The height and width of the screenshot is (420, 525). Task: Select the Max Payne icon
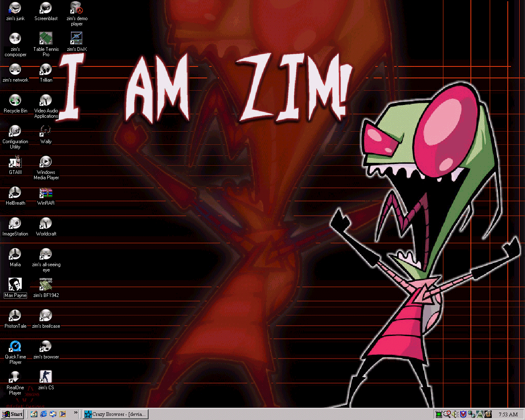tap(15, 288)
